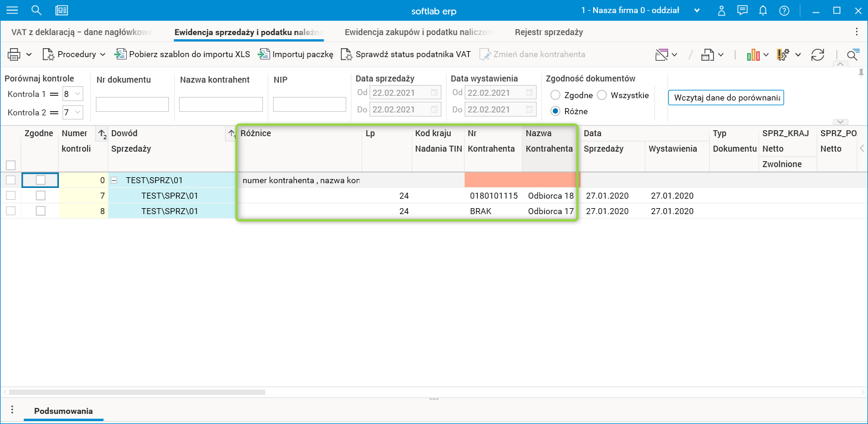Tick Zgodne checkbox in row with control 7
This screenshot has height=424, width=868.
(40, 196)
